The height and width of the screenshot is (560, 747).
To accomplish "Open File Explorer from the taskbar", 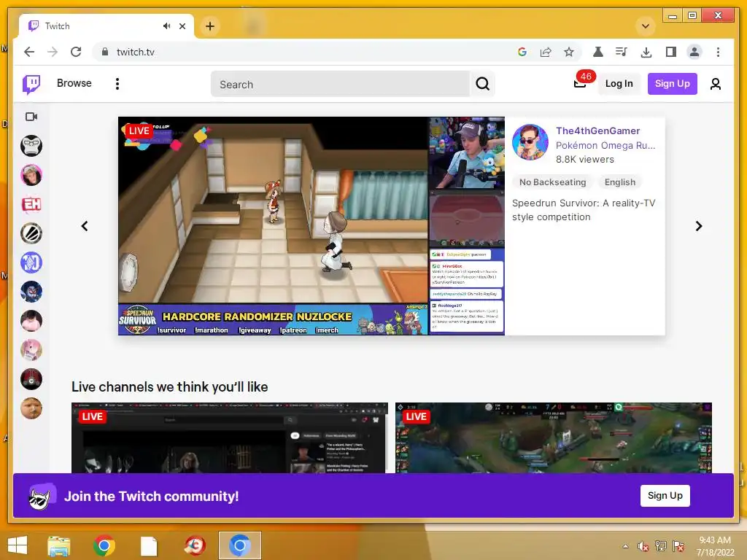I will 59,545.
